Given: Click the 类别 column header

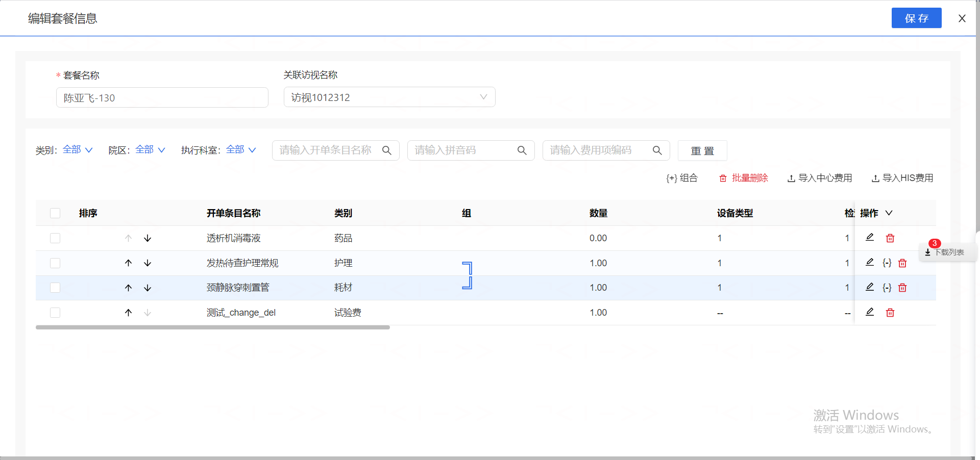Looking at the screenshot, I should coord(344,213).
